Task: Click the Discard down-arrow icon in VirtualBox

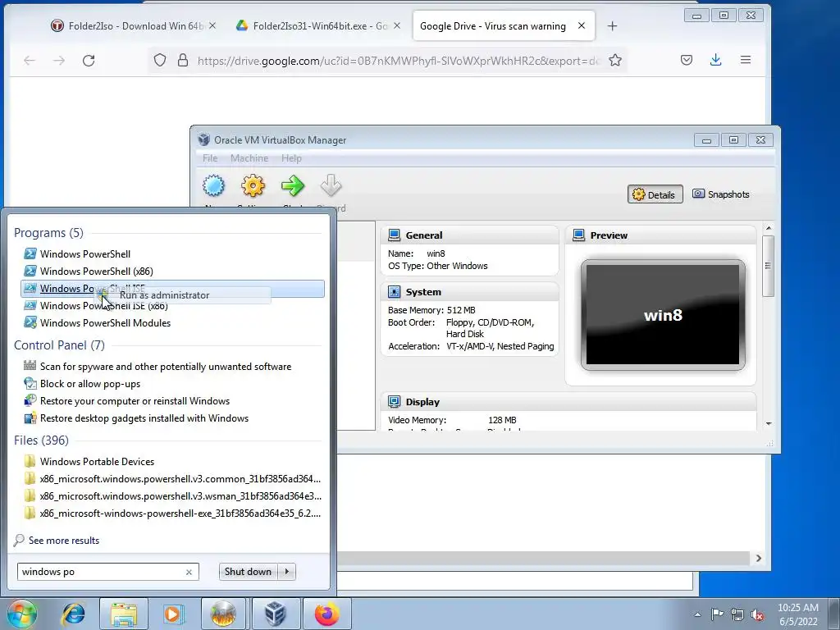Action: click(331, 186)
